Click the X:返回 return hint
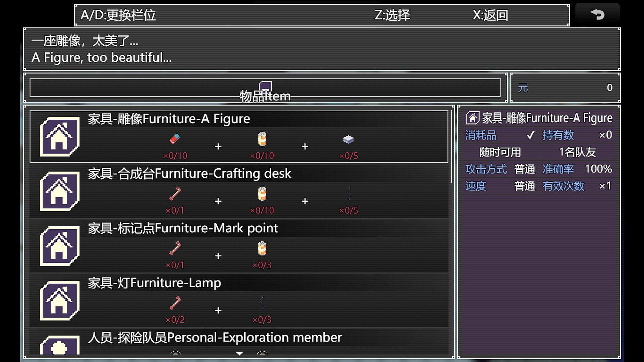Image resolution: width=644 pixels, height=362 pixels. (x=490, y=15)
